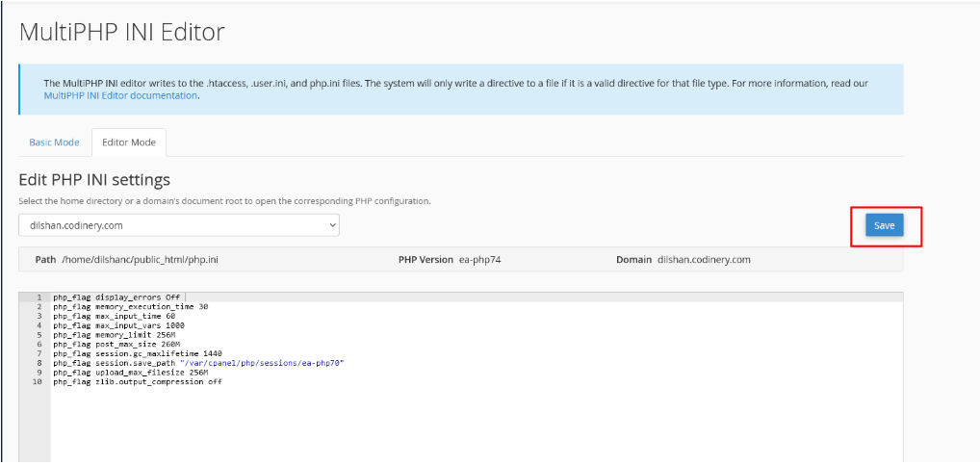This screenshot has width=980, height=465.
Task: Place cursor on the display_errors Off line
Action: pyautogui.click(x=116, y=297)
